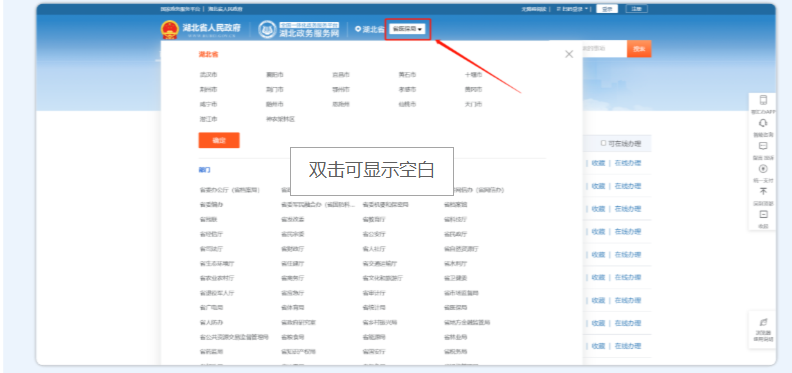792x373 pixels.
Task: Click the 注册 button in the top bar
Action: click(636, 9)
